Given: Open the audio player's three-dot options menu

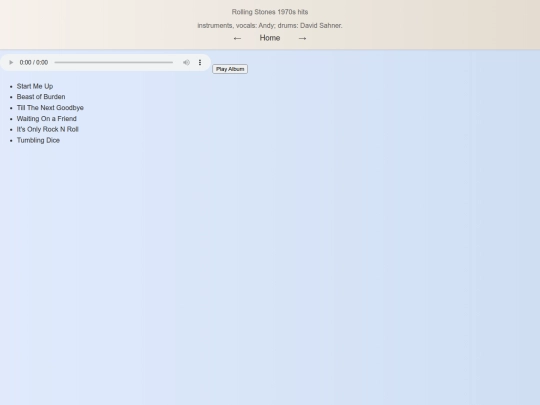Looking at the screenshot, I should 200,62.
